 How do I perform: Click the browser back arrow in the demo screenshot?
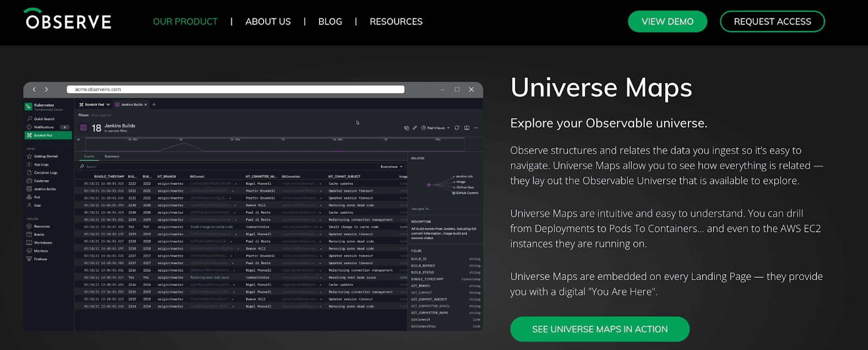pos(34,90)
